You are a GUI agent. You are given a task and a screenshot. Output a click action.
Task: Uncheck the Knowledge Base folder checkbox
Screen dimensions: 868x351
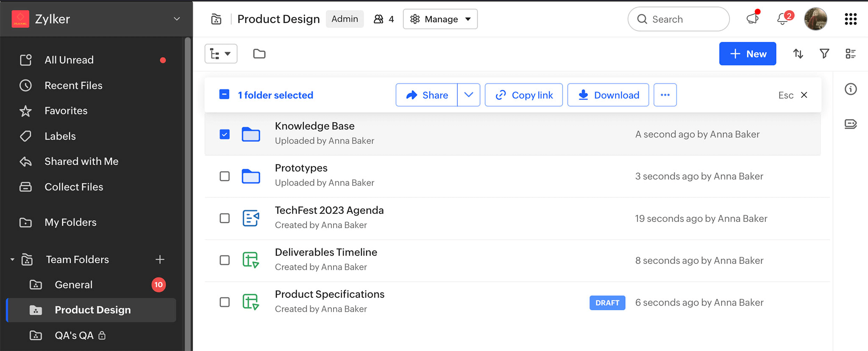coord(225,134)
